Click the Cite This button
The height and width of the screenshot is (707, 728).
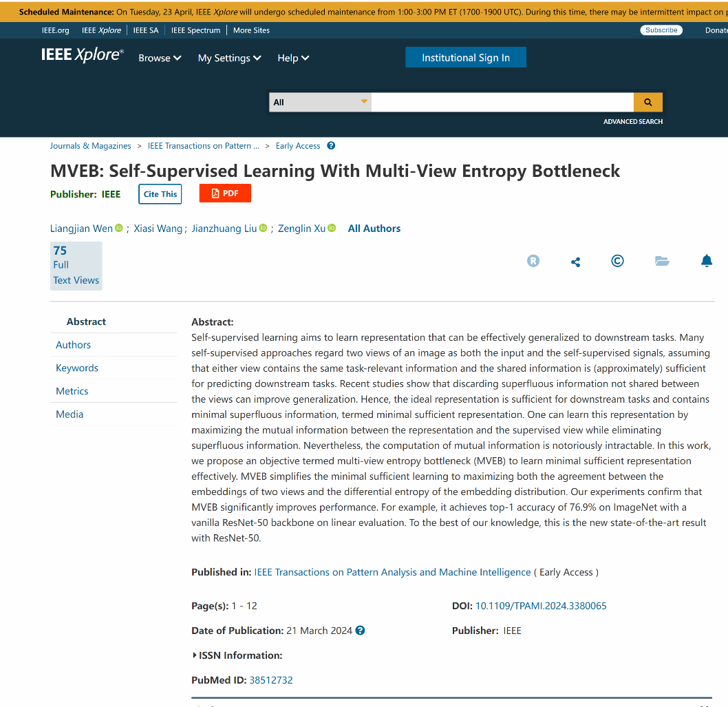pyautogui.click(x=160, y=194)
